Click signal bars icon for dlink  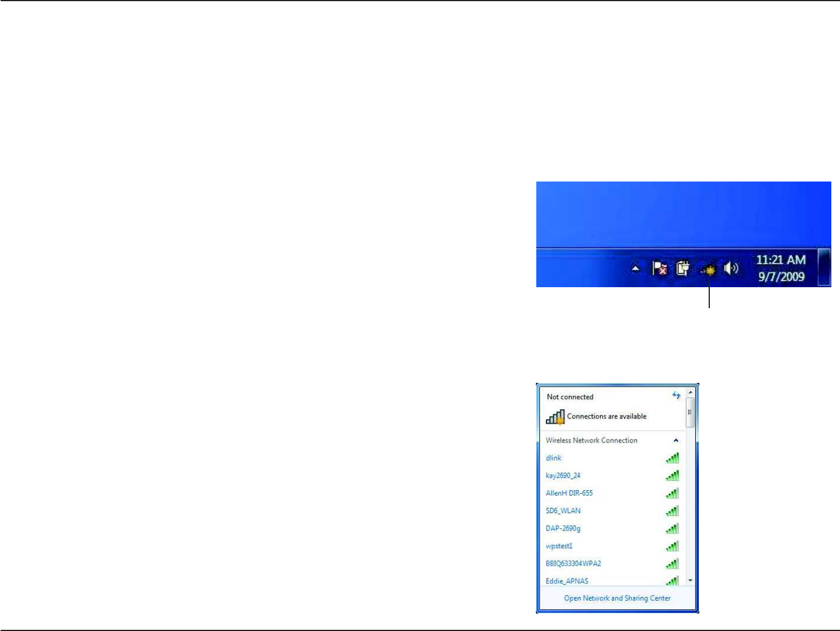click(x=672, y=458)
